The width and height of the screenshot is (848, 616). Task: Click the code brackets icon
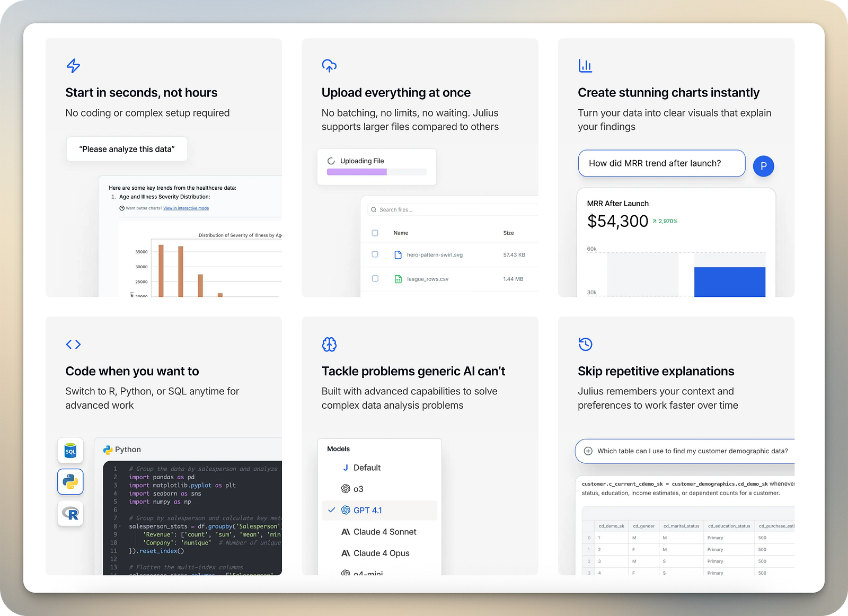coord(73,345)
